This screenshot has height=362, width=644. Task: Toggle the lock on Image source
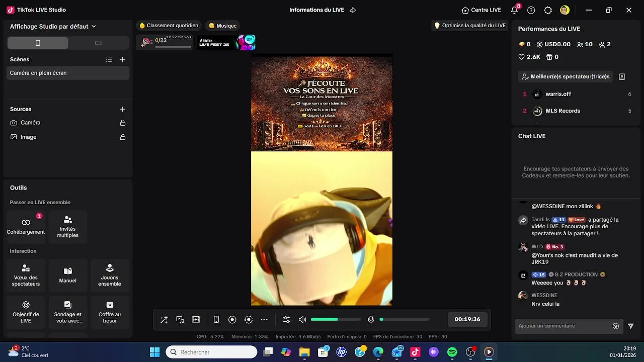[123, 137]
